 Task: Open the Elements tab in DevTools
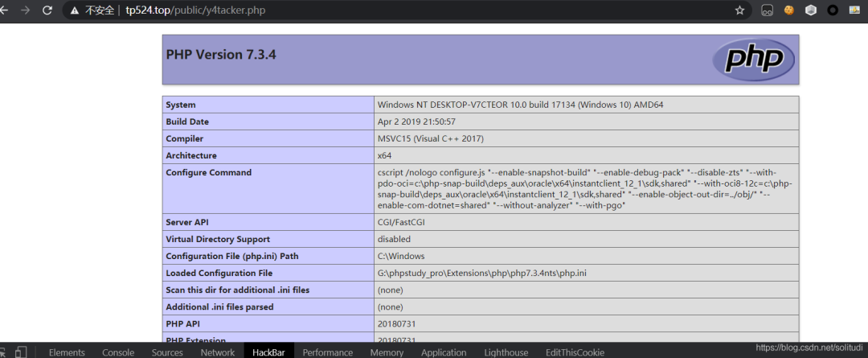(67, 352)
